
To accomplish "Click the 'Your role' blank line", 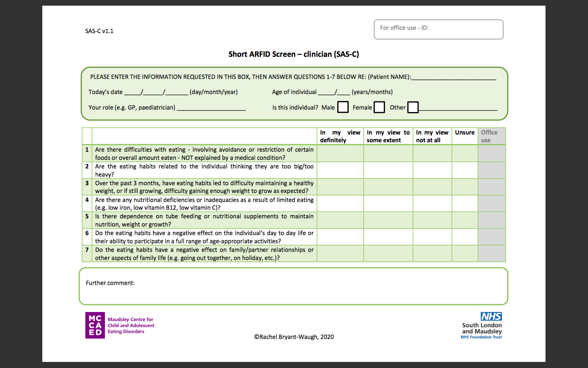I will pyautogui.click(x=211, y=108).
